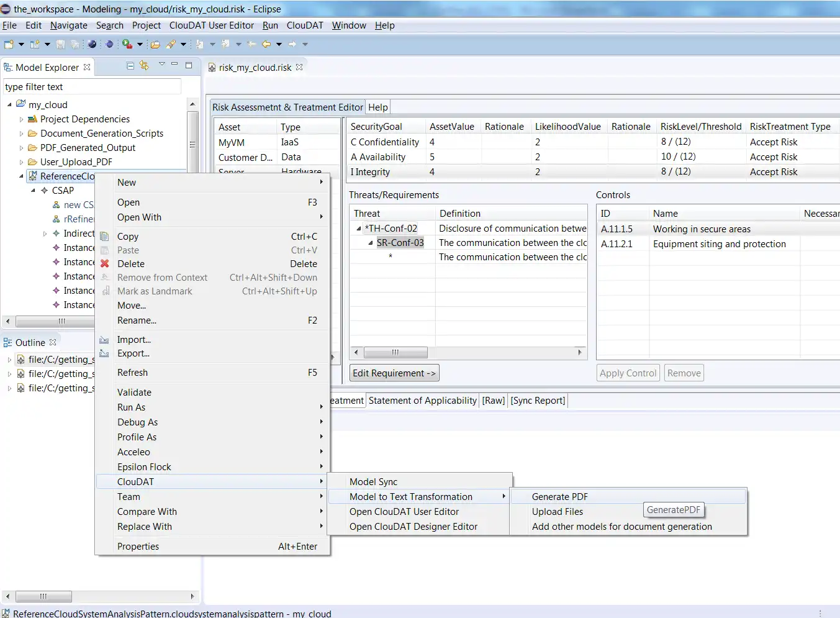
Task: Collapse the *TH-Conf-02 threat row
Action: [x=359, y=229]
